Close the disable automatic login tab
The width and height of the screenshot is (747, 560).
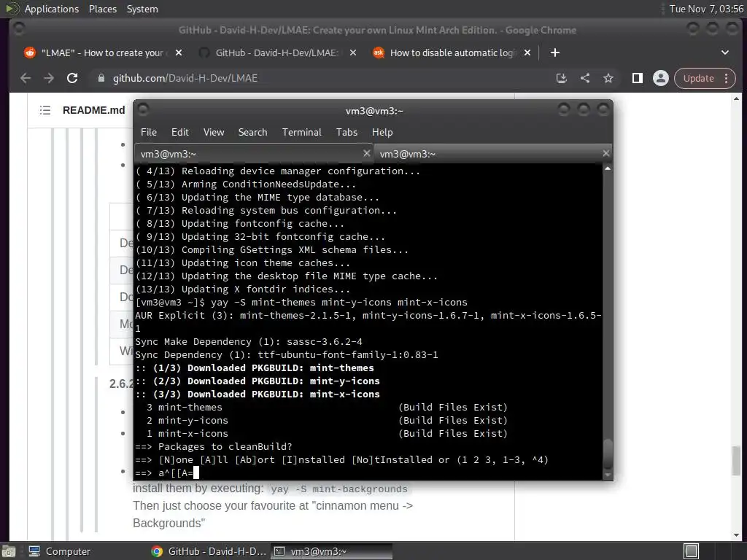point(527,52)
